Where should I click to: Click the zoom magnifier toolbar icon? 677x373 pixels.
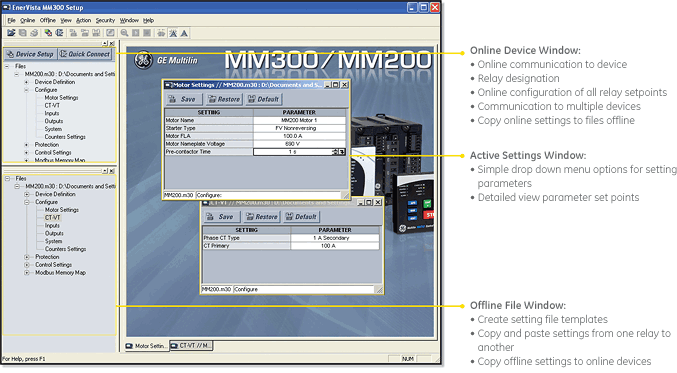124,33
